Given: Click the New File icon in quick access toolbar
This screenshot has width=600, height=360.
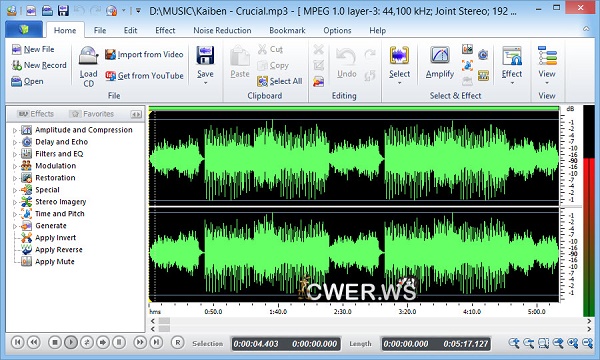Looking at the screenshot, I should 31,10.
